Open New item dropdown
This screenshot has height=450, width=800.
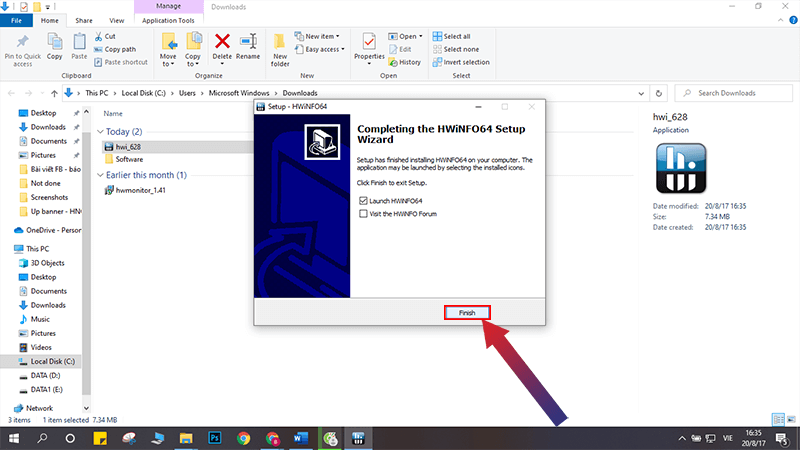(x=317, y=36)
